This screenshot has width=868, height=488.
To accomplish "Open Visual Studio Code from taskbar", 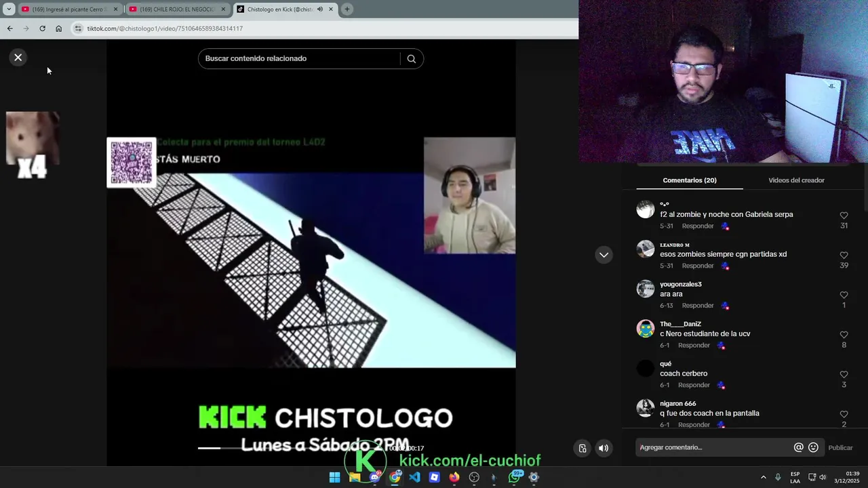I will coord(414,477).
